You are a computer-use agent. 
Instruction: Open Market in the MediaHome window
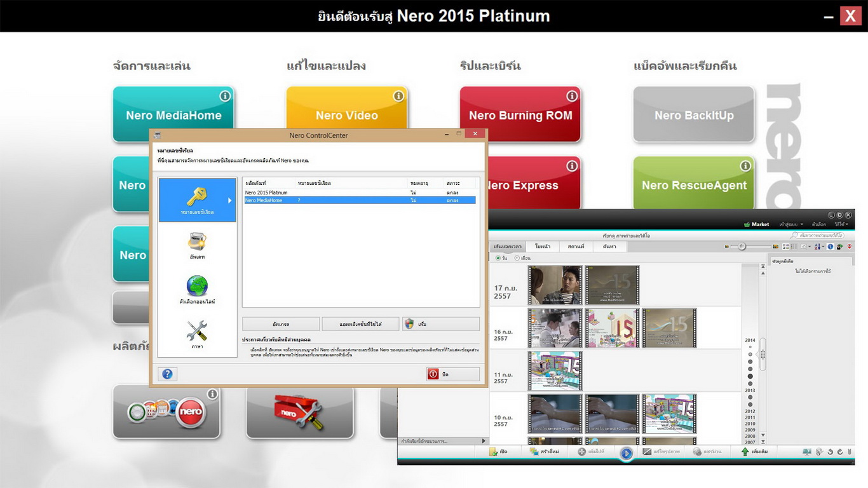tap(757, 224)
